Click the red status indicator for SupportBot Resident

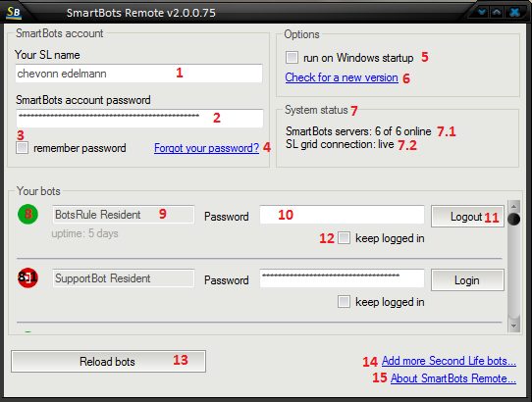(27, 277)
